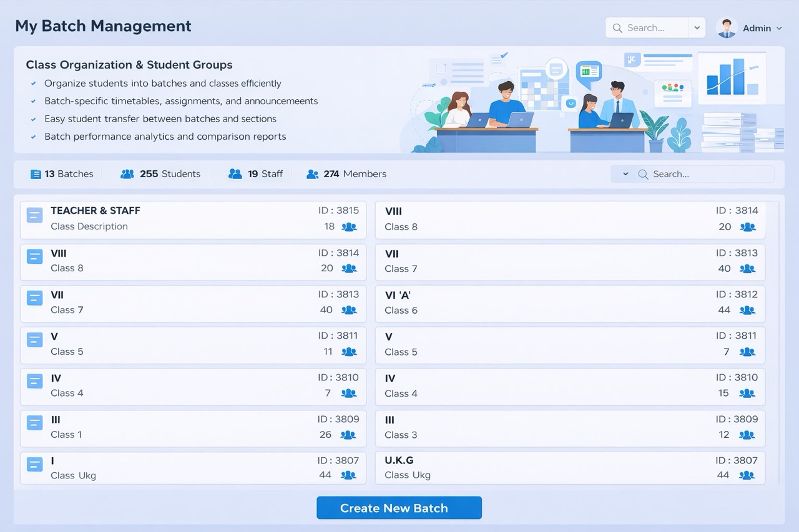Screen dimensions: 799x532
Task: Click the list icon next to batch I
Action: point(34,465)
